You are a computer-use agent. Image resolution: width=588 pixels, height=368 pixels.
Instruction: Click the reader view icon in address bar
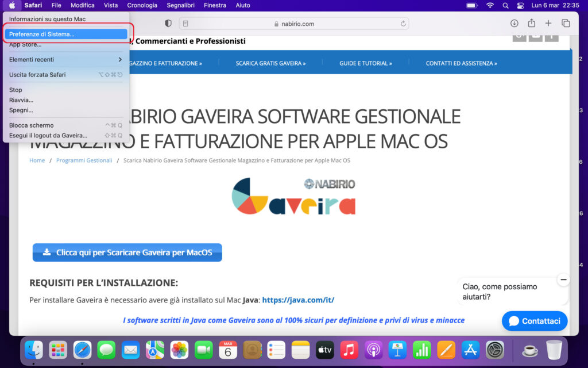tap(185, 24)
